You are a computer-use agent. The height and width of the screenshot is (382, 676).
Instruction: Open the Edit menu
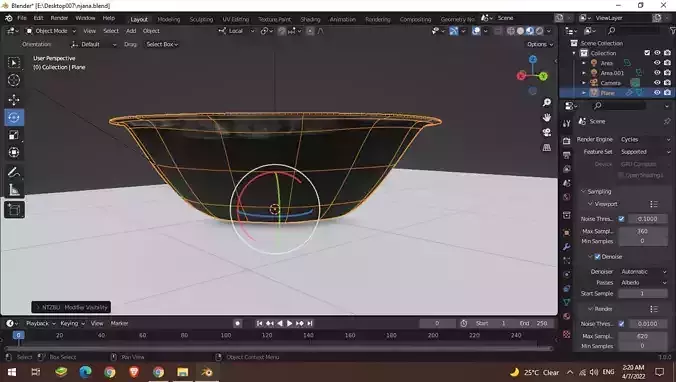pos(38,18)
